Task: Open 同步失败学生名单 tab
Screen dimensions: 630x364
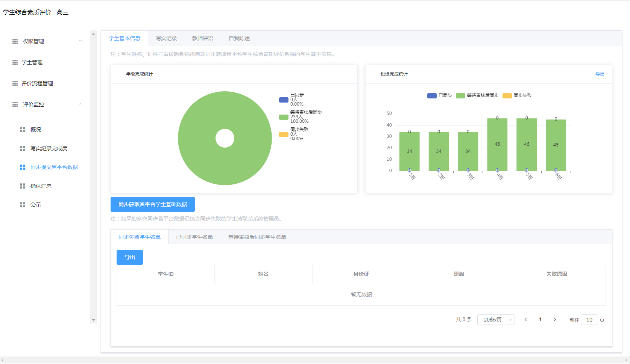Action: click(x=140, y=237)
